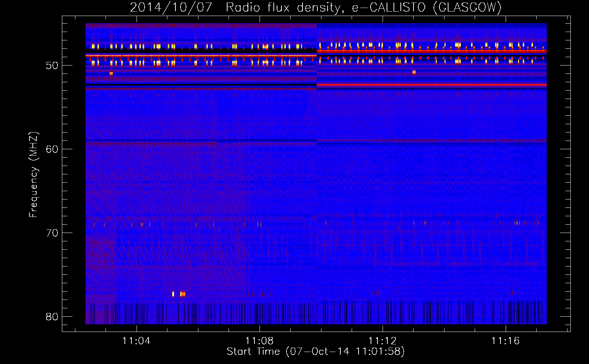
Task: Click the 'Start Time (07-Oct-14 11:01:58)' axis label
Action: (316, 352)
